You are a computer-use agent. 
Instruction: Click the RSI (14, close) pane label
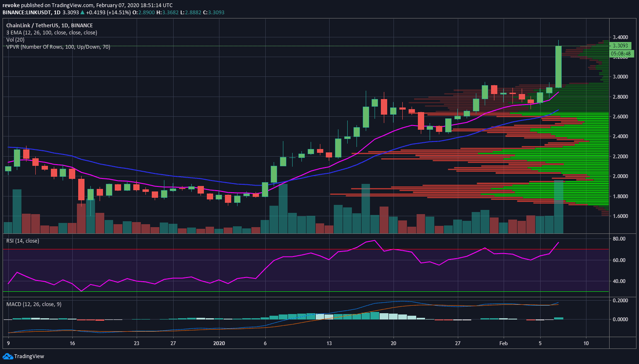22,241
